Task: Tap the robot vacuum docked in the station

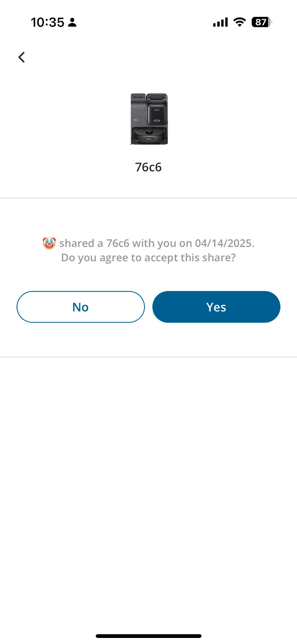Action: (x=149, y=136)
